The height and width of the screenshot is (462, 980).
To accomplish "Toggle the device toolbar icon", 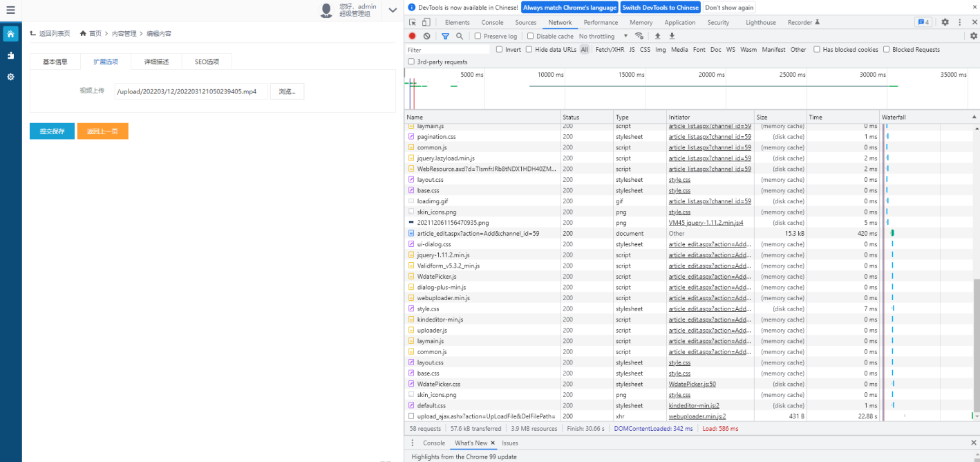I will tap(426, 22).
